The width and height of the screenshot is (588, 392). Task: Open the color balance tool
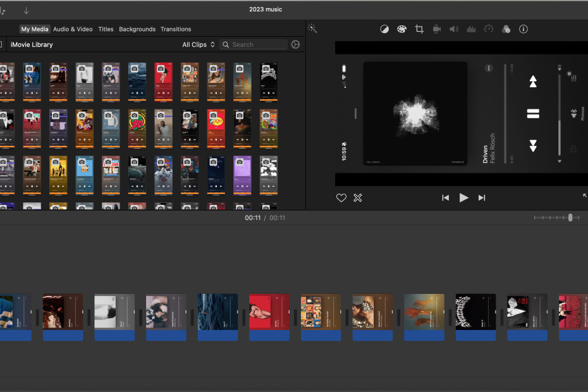point(384,29)
